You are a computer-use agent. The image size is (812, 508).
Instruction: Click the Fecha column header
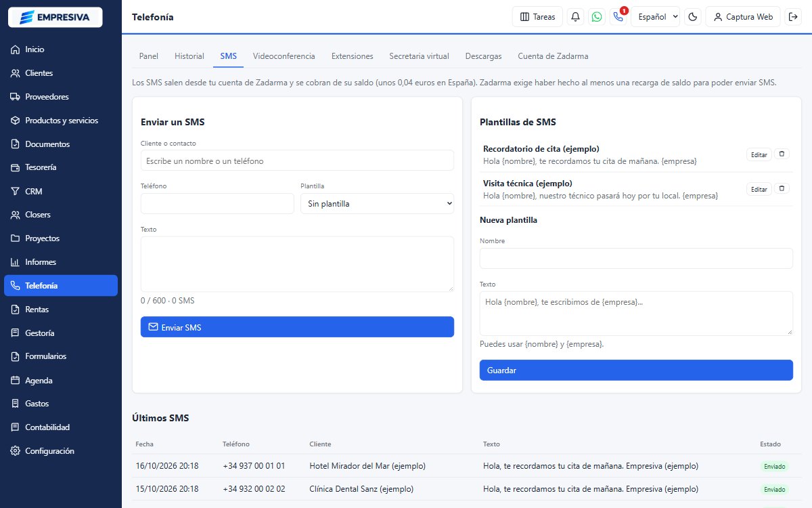pyautogui.click(x=144, y=444)
